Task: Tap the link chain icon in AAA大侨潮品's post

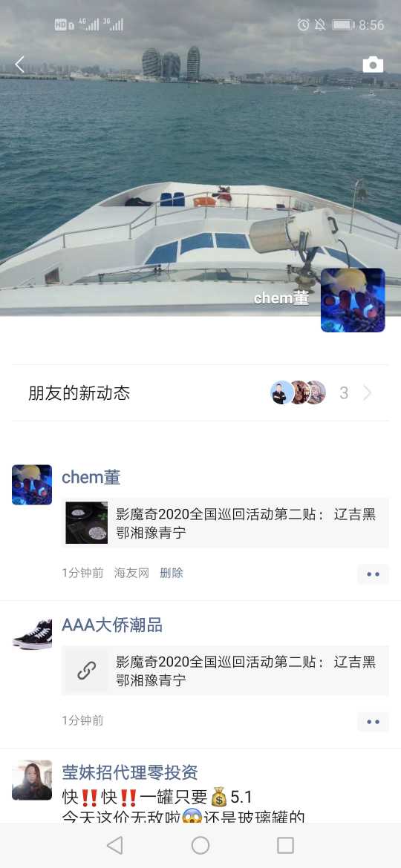Action: click(86, 671)
